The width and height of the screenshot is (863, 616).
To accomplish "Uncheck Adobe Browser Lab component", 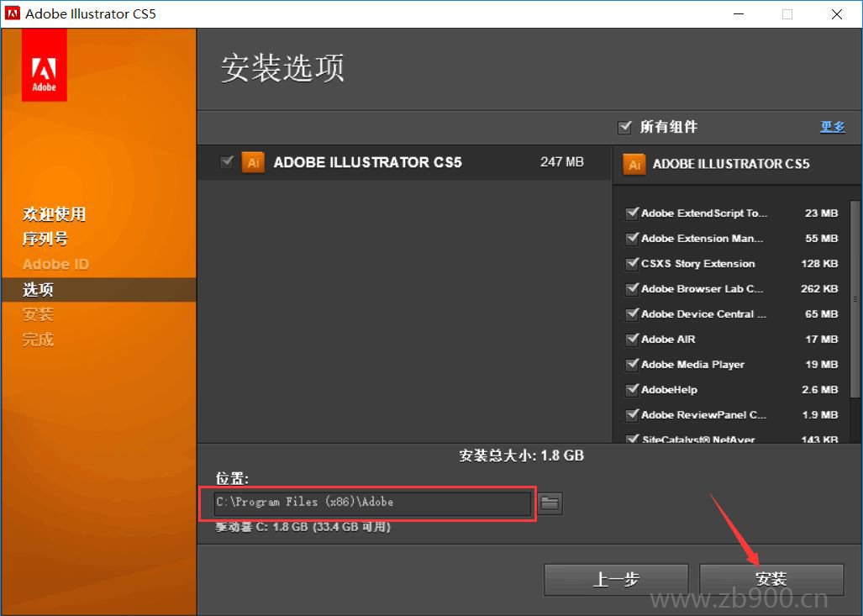I will pyautogui.click(x=632, y=289).
